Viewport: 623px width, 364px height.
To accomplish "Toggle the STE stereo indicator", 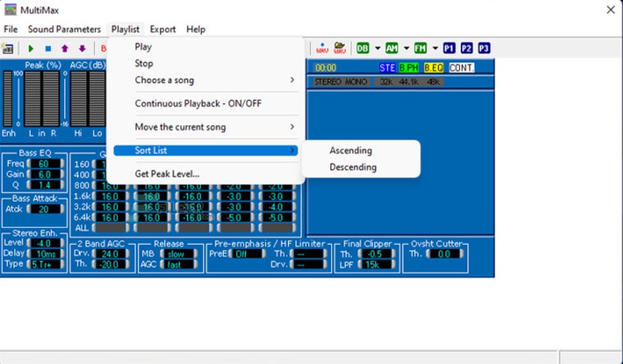I will click(x=387, y=68).
